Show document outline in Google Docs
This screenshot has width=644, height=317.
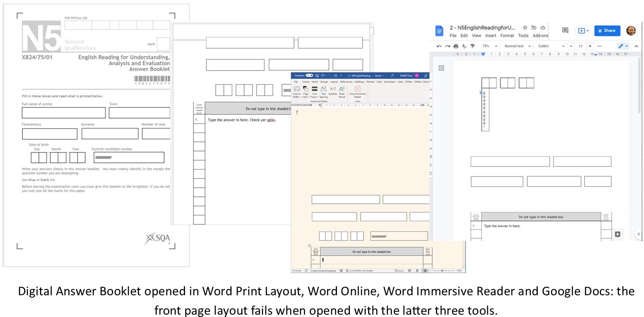point(441,68)
